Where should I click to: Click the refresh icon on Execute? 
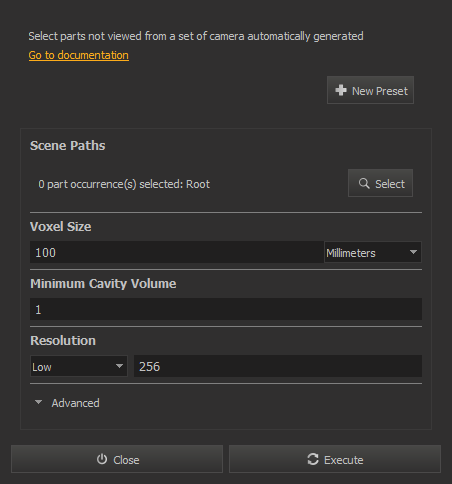(x=313, y=459)
